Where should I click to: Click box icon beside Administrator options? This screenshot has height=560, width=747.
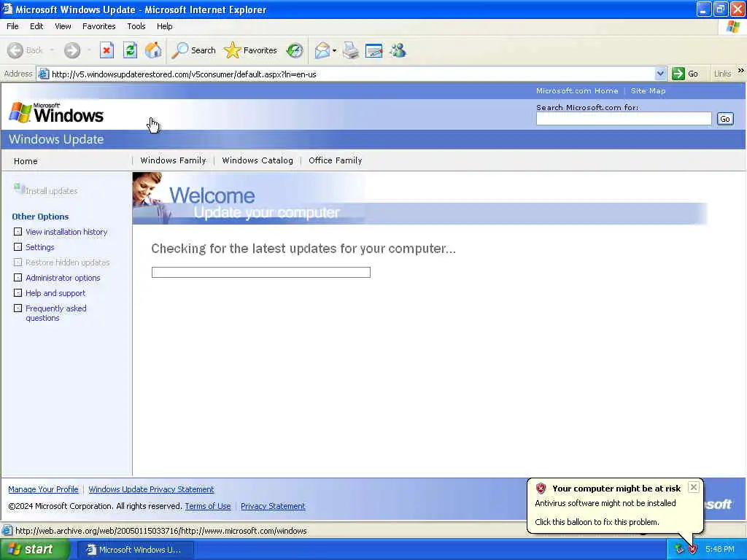[18, 277]
